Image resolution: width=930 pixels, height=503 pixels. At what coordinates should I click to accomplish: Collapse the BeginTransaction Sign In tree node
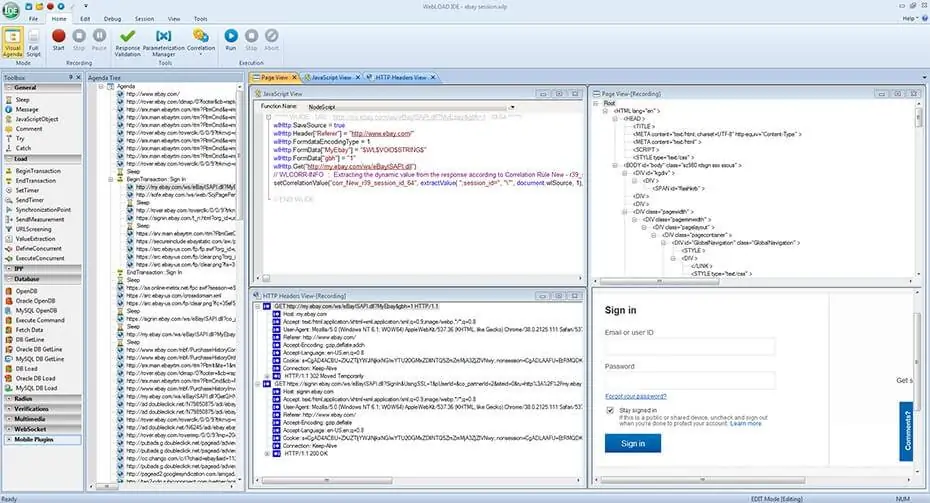point(111,179)
